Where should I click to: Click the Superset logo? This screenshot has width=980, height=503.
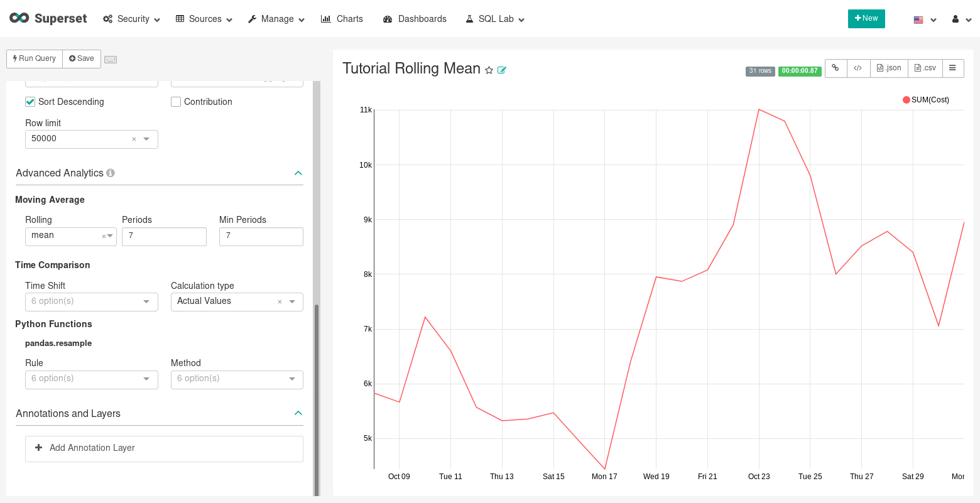48,18
